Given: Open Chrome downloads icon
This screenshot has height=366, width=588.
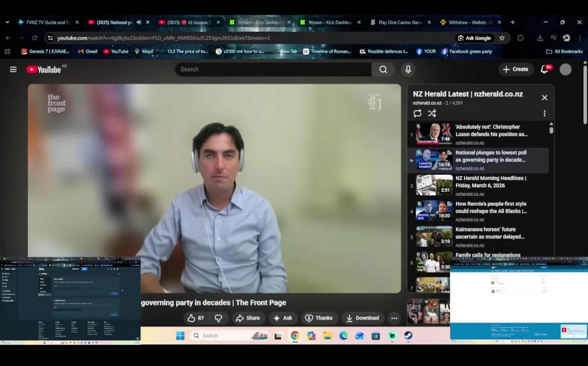Looking at the screenshot, I should 540,38.
